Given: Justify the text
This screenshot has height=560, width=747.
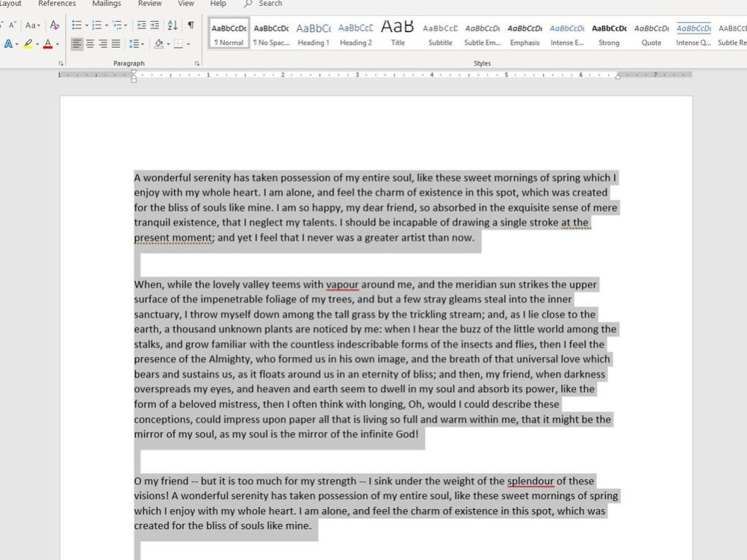Looking at the screenshot, I should (116, 44).
